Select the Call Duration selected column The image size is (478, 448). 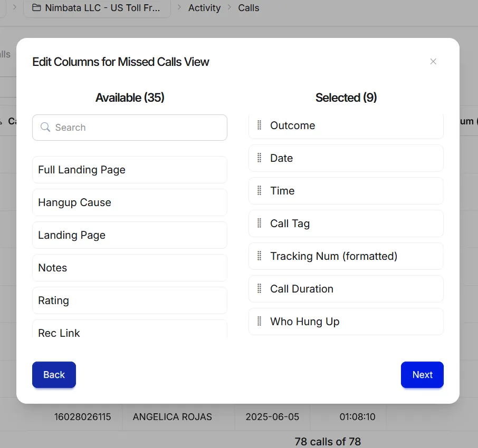346,289
